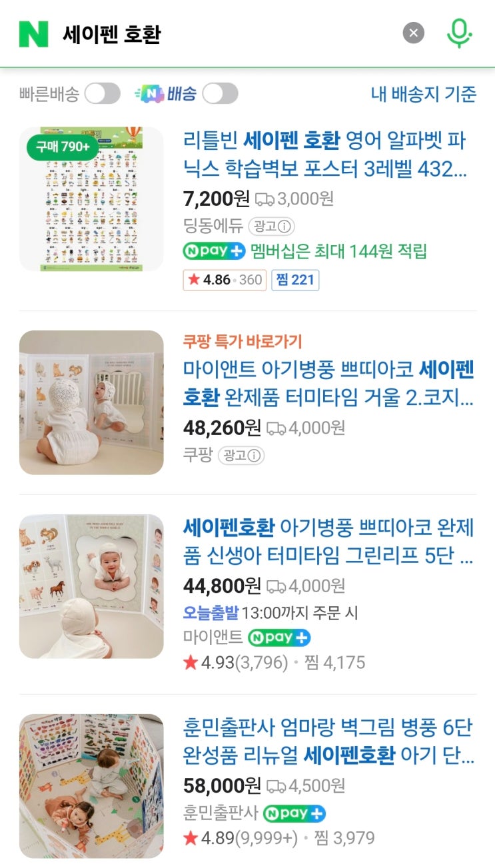Tap Npay+ badge next to 마이앤트
The image size is (495, 868).
(x=279, y=638)
